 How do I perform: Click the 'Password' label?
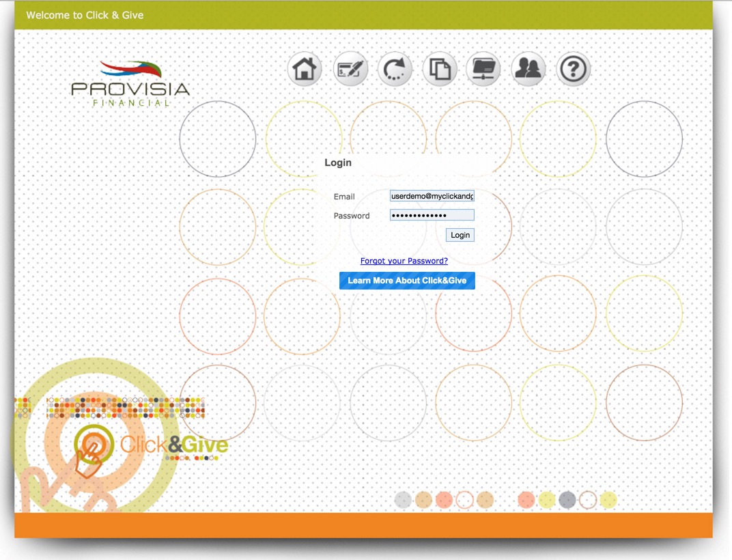[x=352, y=216]
